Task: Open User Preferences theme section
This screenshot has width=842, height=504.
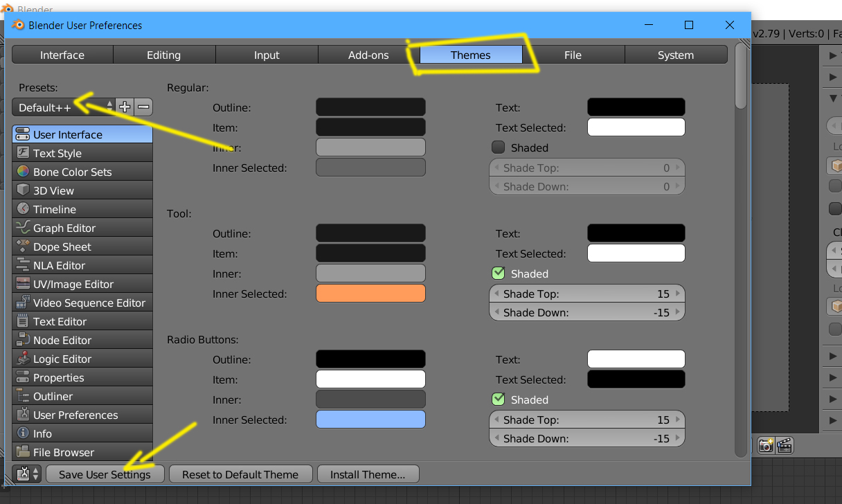Action: click(x=82, y=415)
